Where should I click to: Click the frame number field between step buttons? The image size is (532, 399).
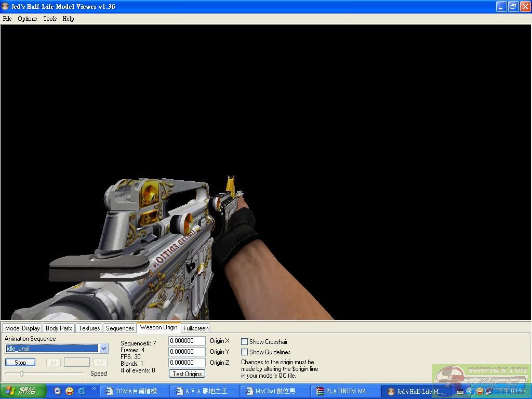coord(77,362)
